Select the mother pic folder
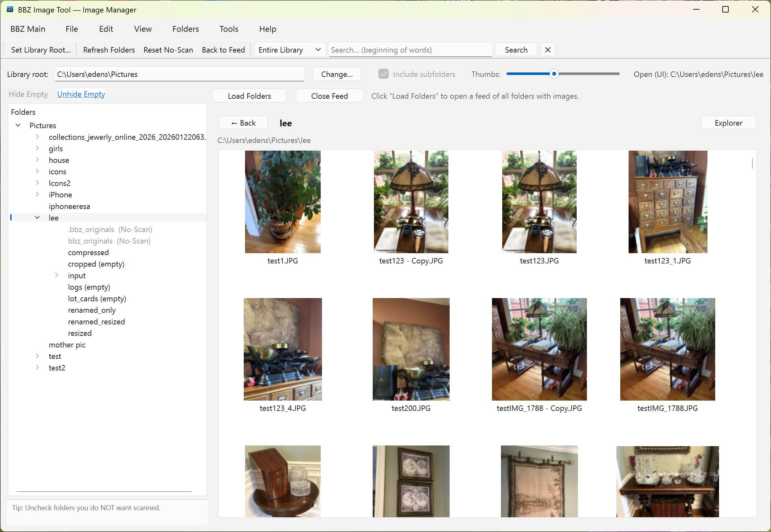 click(x=67, y=345)
